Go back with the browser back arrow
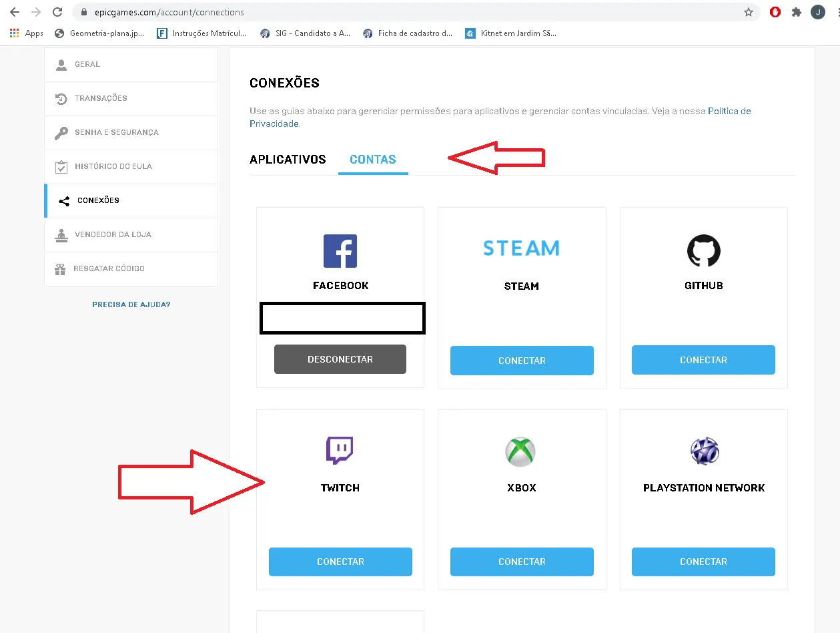This screenshot has height=633, width=840. [x=15, y=12]
